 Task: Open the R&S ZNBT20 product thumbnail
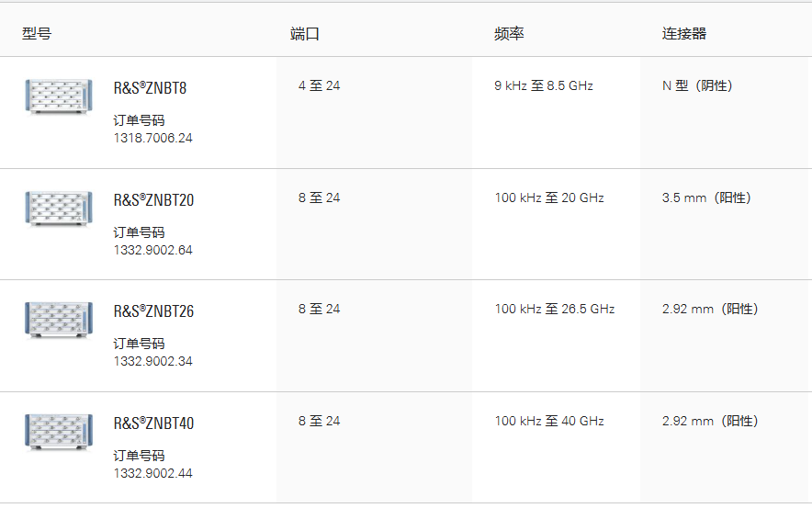pos(59,209)
